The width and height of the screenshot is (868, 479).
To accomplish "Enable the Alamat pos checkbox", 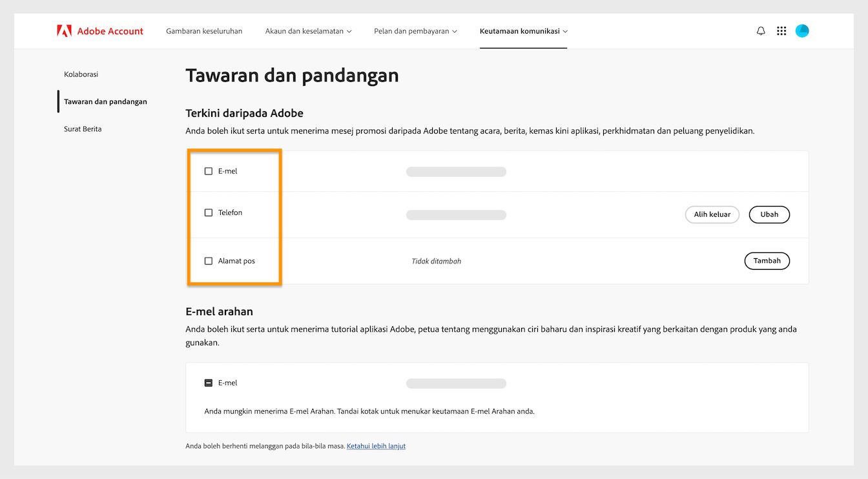I will pyautogui.click(x=208, y=260).
